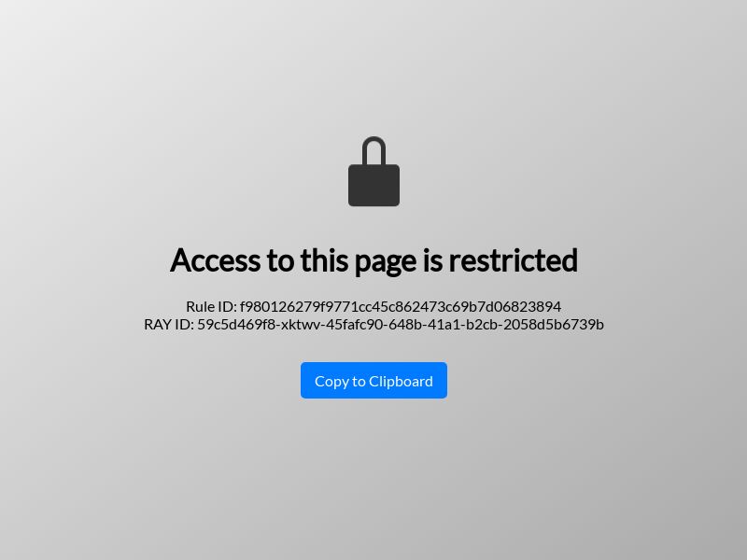Click the '648b' segment of the RAY ID
Image resolution: width=747 pixels, height=560 pixels.
(405, 324)
